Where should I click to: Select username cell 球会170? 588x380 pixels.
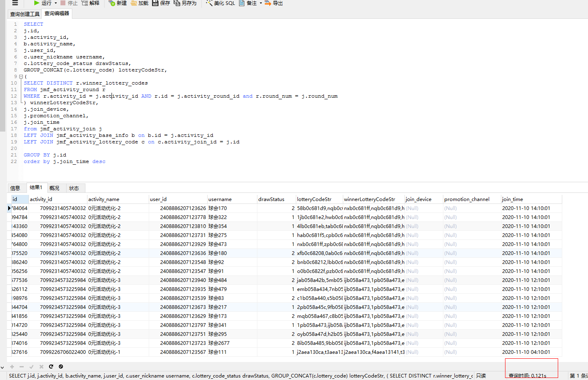[232, 208]
